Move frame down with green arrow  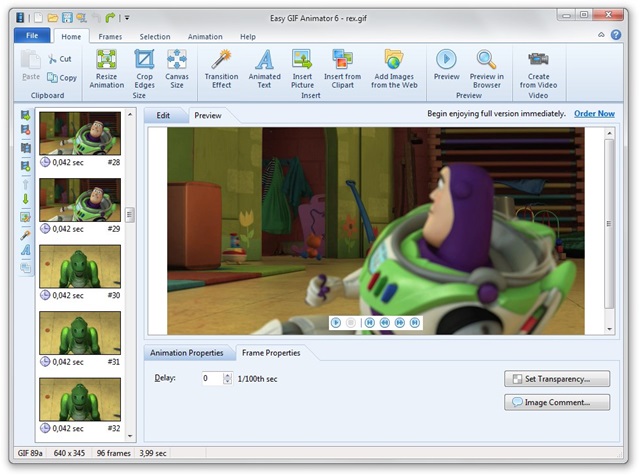[x=25, y=199]
